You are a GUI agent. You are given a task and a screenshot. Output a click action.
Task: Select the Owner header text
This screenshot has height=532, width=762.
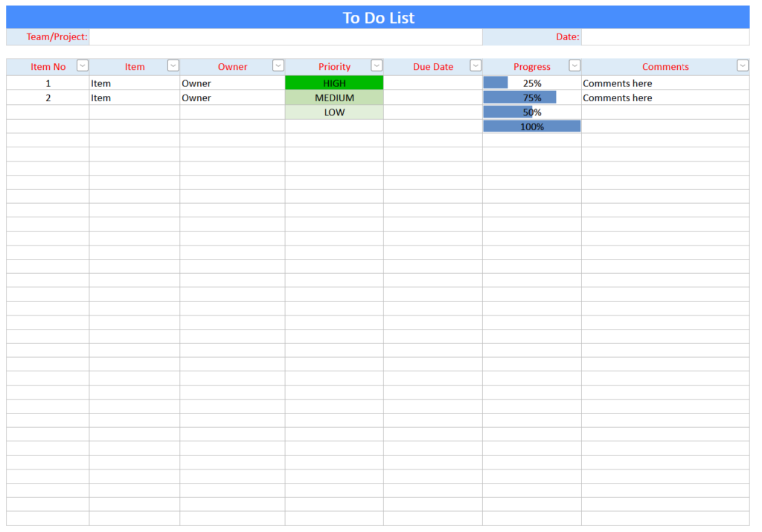pos(232,67)
